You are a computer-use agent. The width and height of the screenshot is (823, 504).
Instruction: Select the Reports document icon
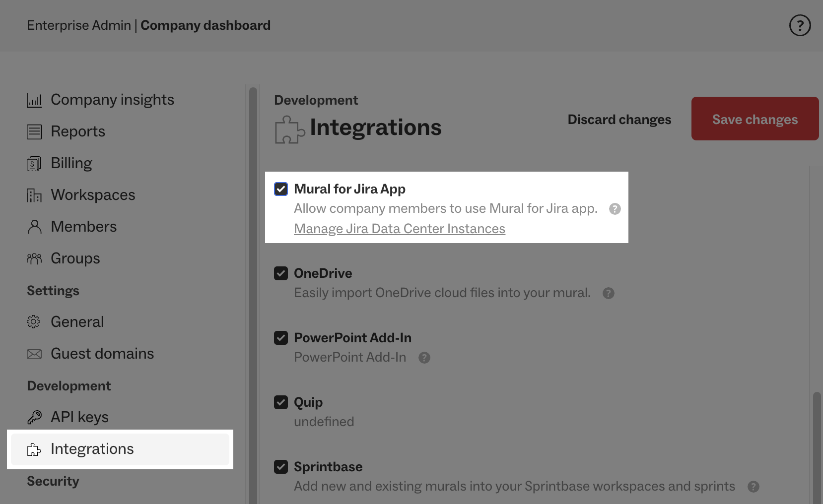coord(34,131)
